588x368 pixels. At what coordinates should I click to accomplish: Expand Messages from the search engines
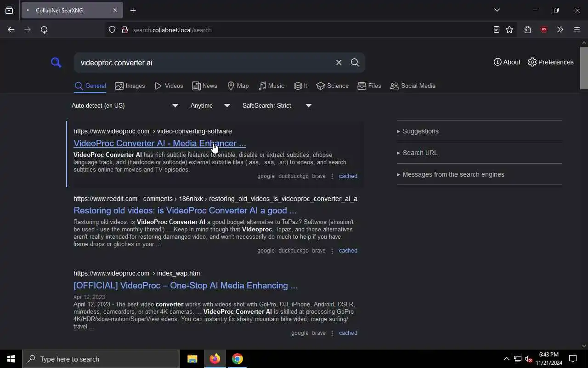(x=450, y=174)
